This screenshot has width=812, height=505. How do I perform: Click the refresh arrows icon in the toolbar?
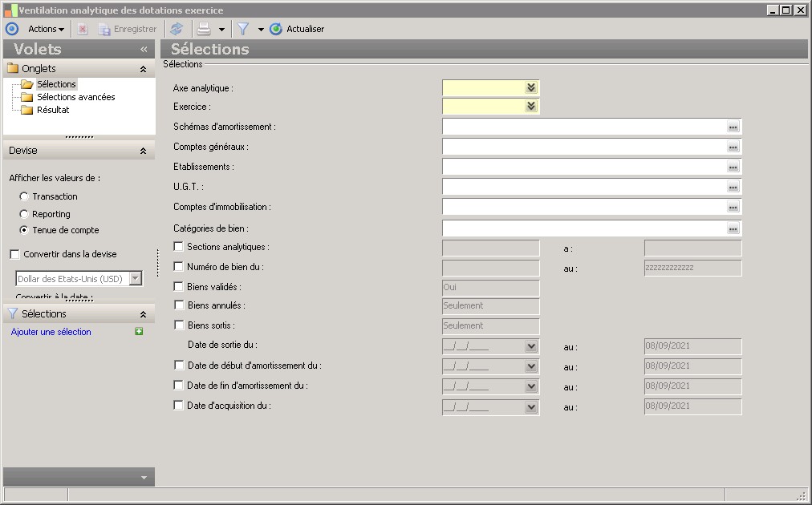coord(176,29)
